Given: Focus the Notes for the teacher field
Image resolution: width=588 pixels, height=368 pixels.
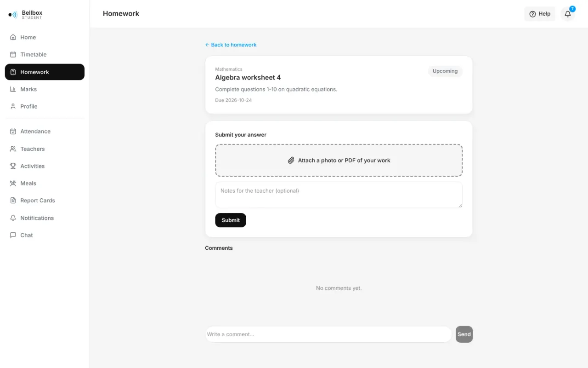Looking at the screenshot, I should coord(339,195).
